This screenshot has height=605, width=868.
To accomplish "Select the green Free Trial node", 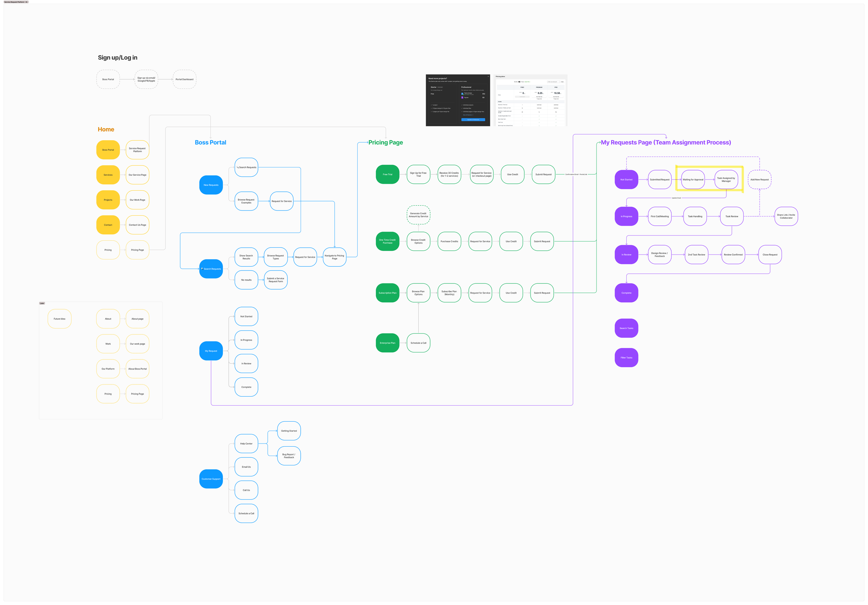I will [x=387, y=174].
